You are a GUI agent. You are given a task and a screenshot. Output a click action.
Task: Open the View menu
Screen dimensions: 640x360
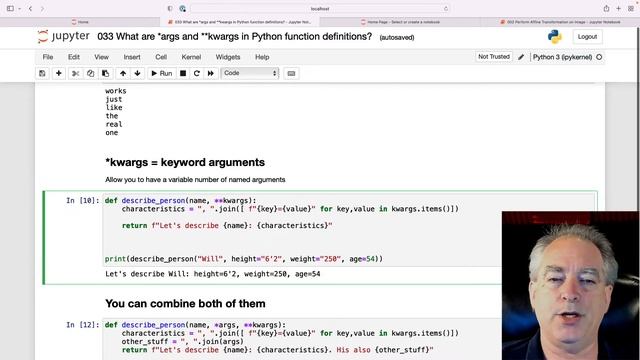point(101,57)
